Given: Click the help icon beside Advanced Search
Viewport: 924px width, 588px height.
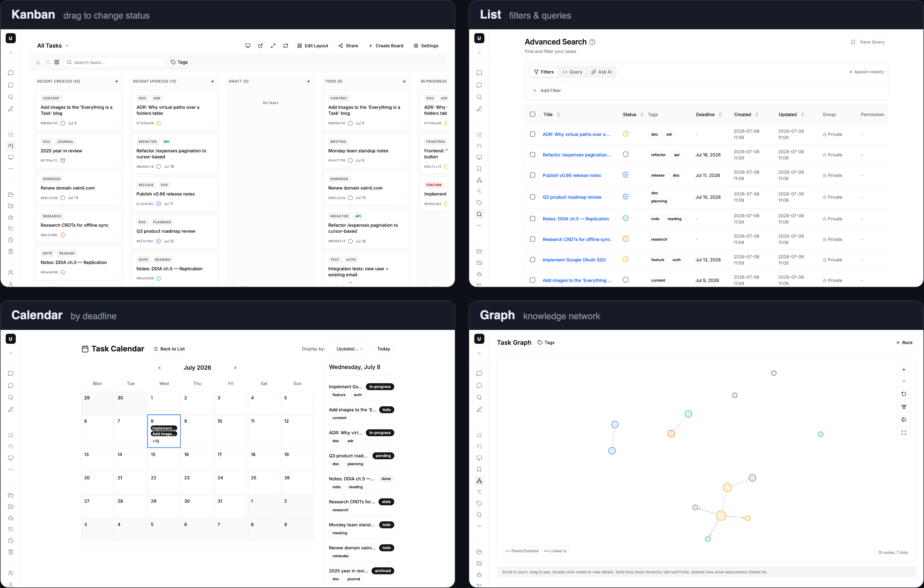Looking at the screenshot, I should tap(592, 42).
